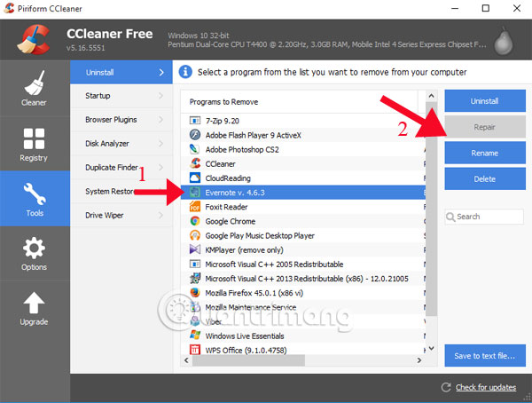Select 'Mozilla Maintenance Service' in list

tap(251, 307)
